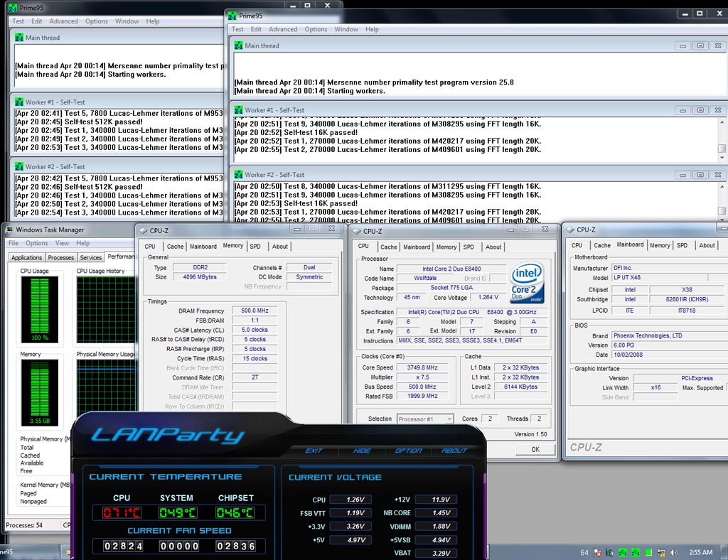This screenshot has height=560, width=728.
Task: Switch to Services tab in Task Manager
Action: click(90, 257)
